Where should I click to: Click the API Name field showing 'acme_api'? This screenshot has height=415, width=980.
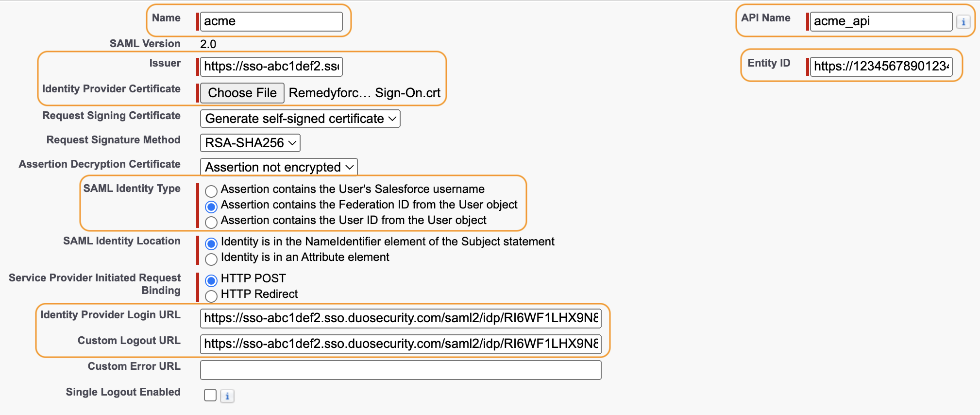[x=880, y=21]
